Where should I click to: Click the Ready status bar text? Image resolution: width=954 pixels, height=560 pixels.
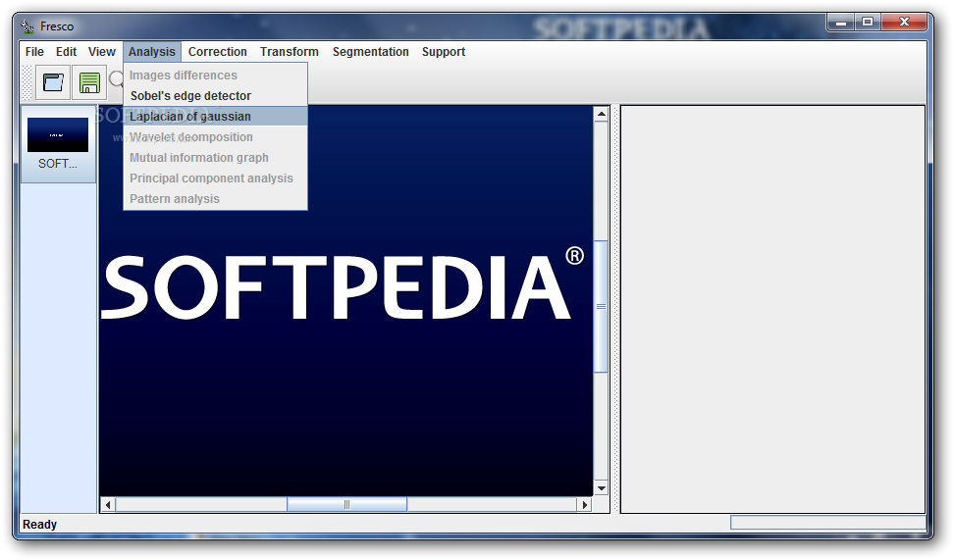(x=39, y=524)
